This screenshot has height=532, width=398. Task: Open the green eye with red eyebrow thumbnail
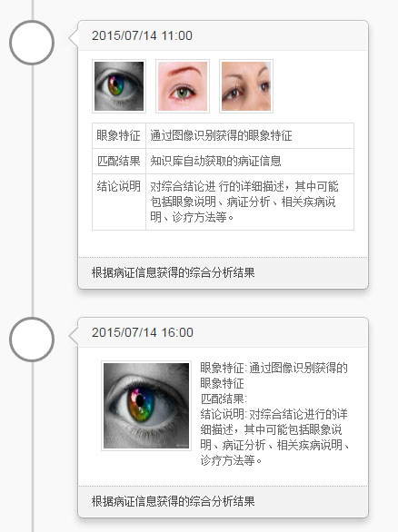tap(183, 86)
